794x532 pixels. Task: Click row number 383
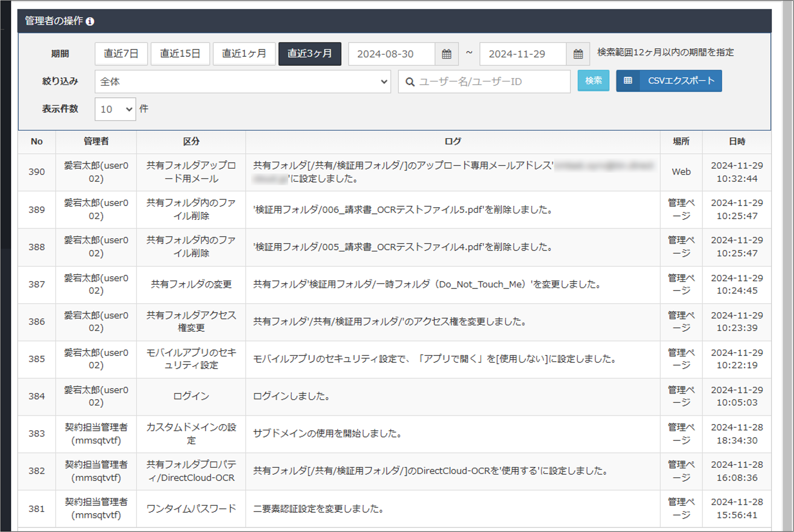pos(37,433)
